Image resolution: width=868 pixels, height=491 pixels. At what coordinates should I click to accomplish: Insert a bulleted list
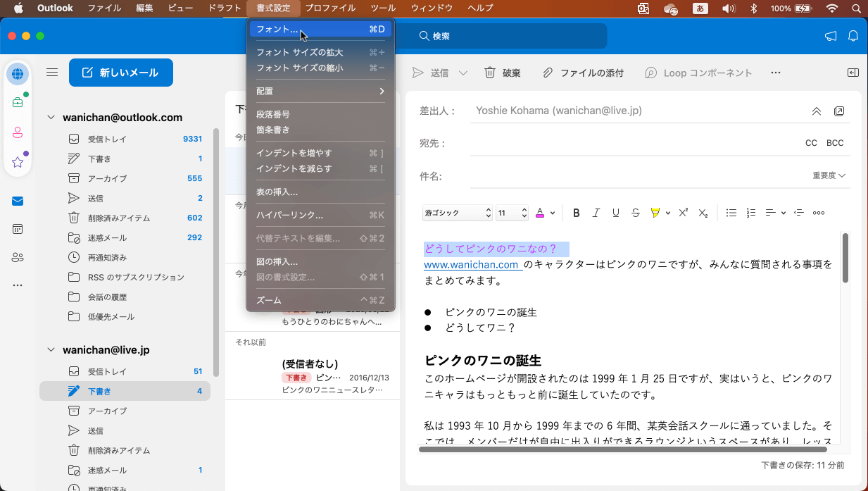coord(731,213)
